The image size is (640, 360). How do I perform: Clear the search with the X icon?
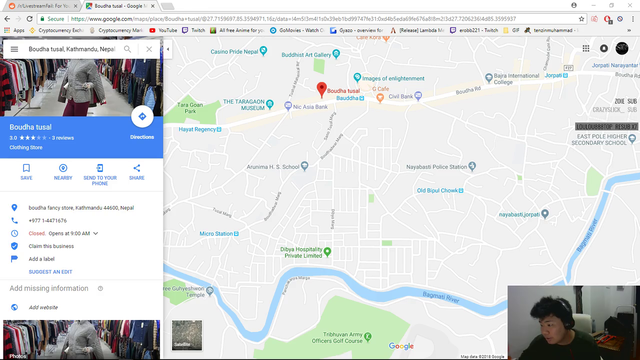click(x=149, y=49)
